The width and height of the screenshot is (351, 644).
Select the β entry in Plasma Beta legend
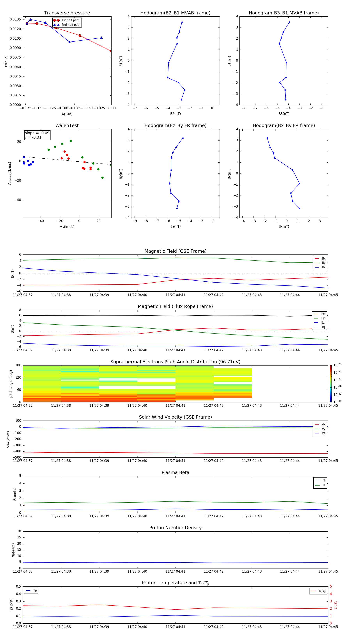[x=320, y=485]
